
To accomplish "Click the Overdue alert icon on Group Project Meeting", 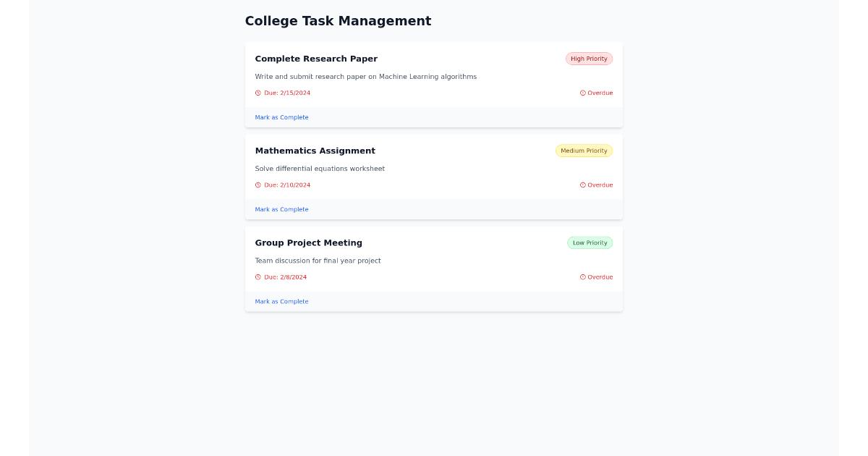I will click(x=582, y=276).
